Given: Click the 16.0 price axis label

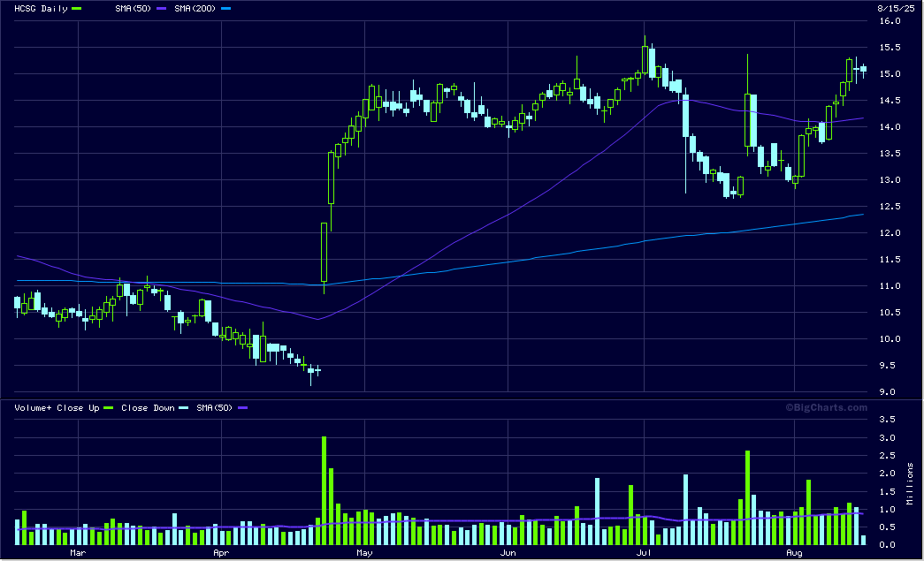Looking at the screenshot, I should coord(890,21).
